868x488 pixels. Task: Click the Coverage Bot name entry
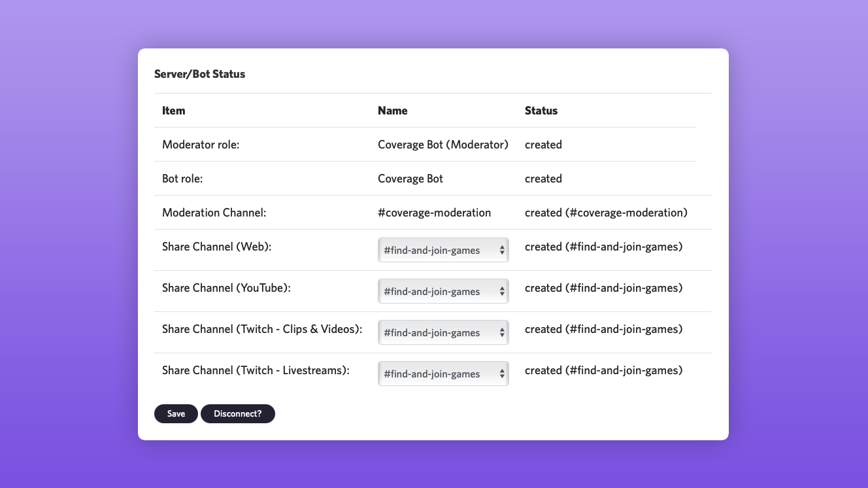coord(410,178)
